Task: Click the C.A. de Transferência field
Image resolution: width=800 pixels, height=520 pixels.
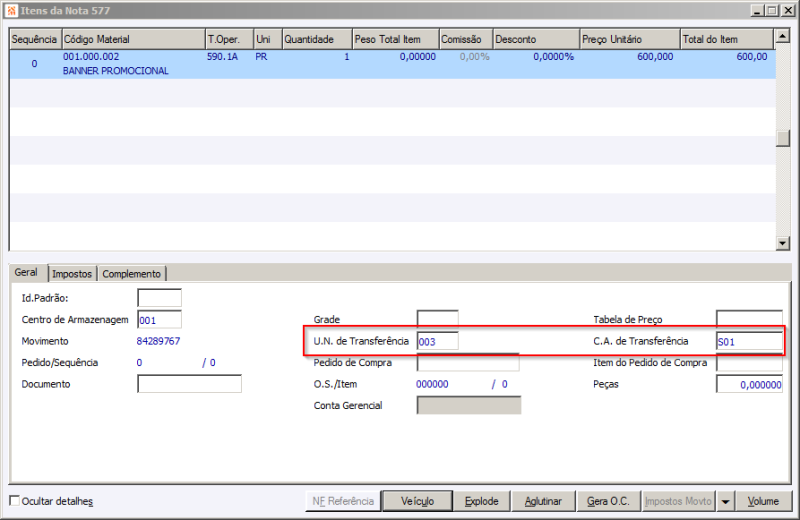Action: tap(749, 341)
